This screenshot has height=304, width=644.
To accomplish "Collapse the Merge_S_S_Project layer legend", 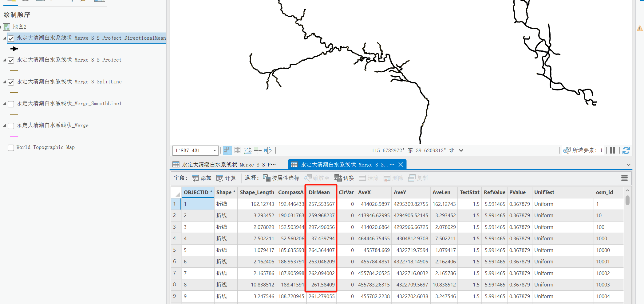I will click(4, 60).
